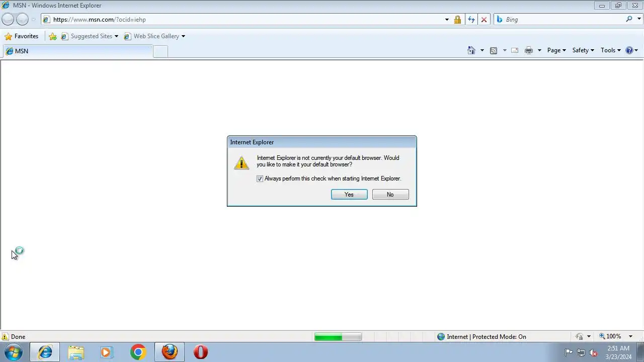Click the Show Desktop strip on the taskbar

[x=640, y=352]
